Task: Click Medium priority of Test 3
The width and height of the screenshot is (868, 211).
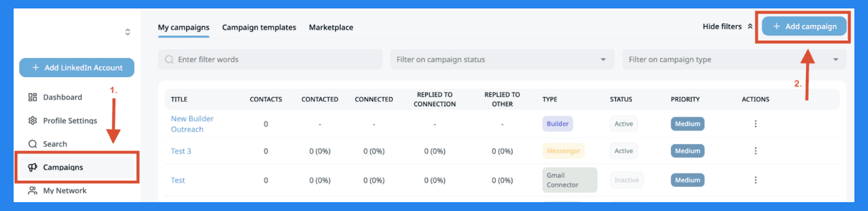Action: tap(687, 151)
